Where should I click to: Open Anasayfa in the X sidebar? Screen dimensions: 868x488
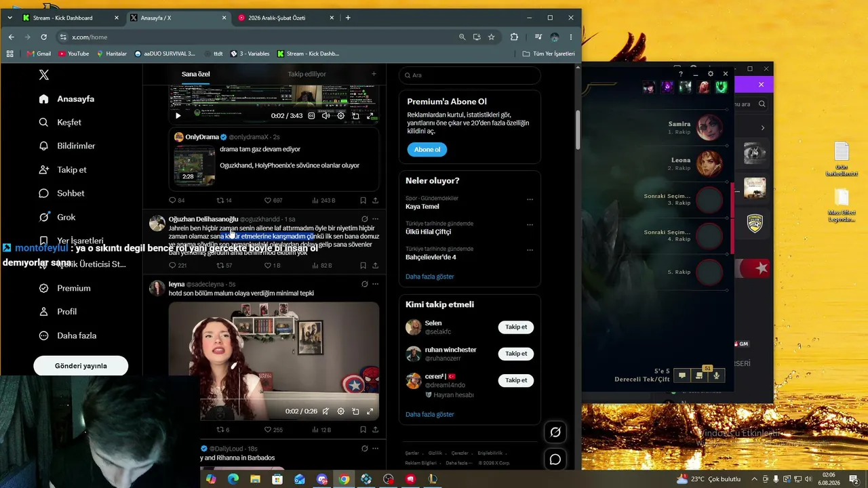pos(66,100)
